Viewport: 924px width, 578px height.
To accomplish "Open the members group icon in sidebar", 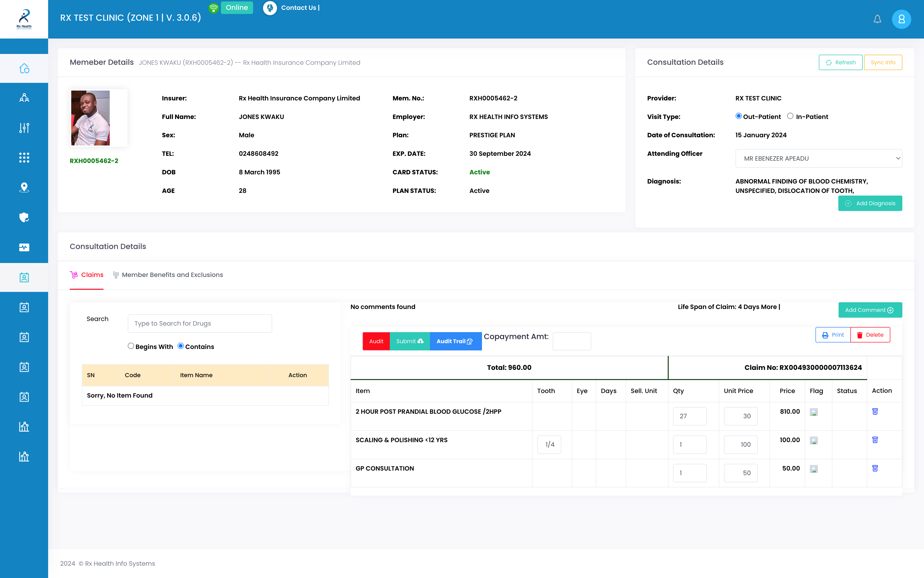I will [24, 98].
